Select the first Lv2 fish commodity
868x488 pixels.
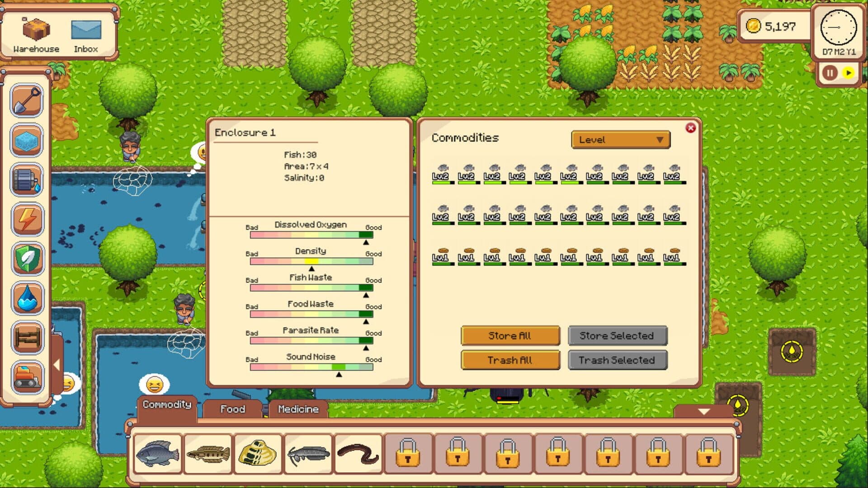coord(442,174)
